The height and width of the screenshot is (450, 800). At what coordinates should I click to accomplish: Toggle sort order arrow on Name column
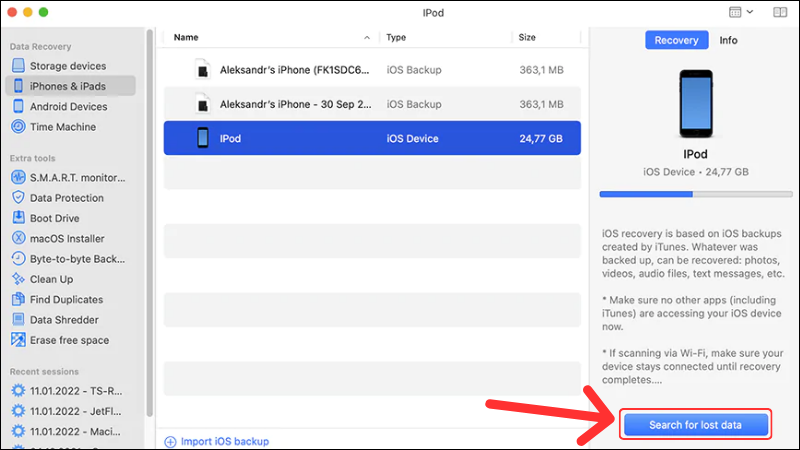point(367,38)
